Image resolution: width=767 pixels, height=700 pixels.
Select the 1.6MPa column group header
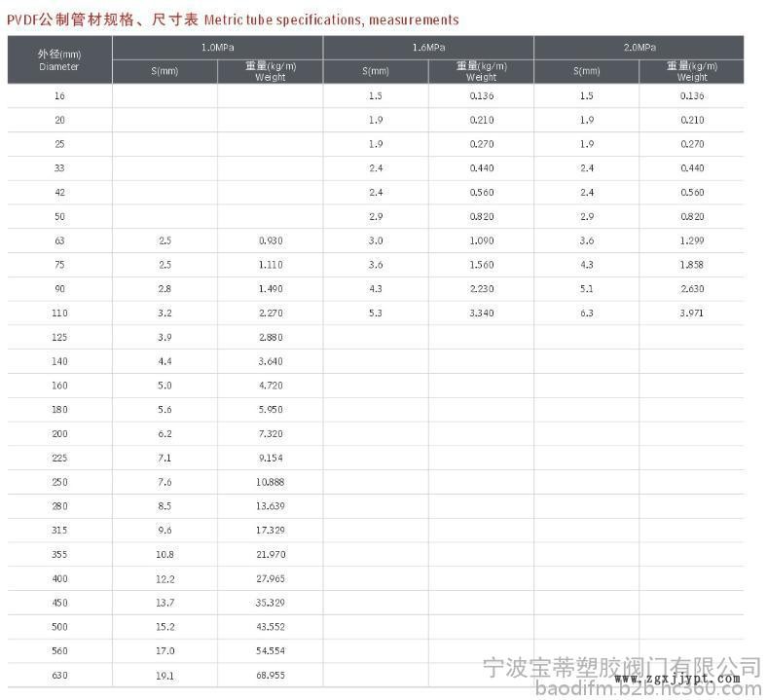(428, 47)
